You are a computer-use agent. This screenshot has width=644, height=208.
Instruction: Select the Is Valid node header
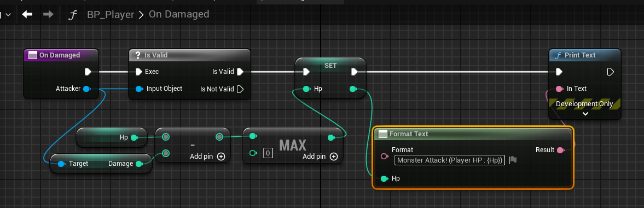point(156,55)
